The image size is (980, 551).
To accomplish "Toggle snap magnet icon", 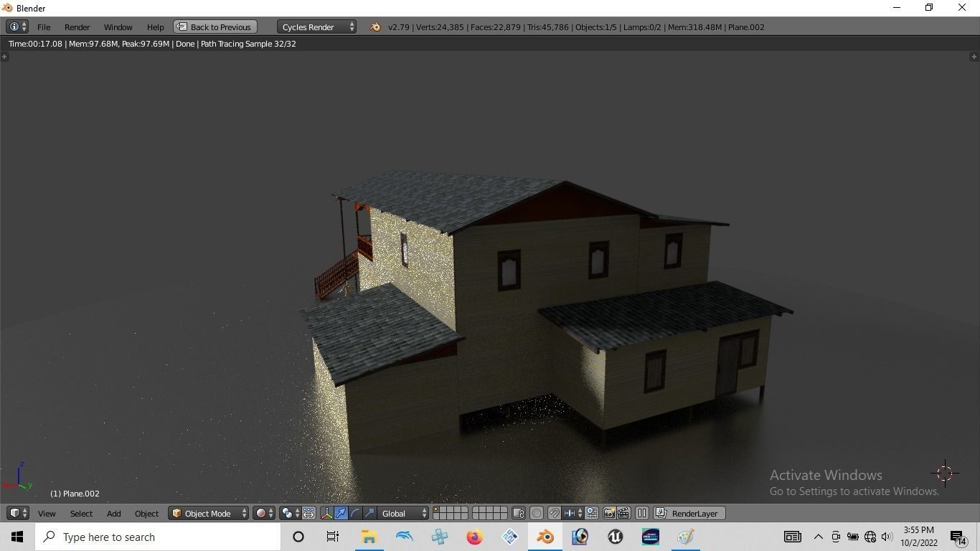I will click(555, 513).
